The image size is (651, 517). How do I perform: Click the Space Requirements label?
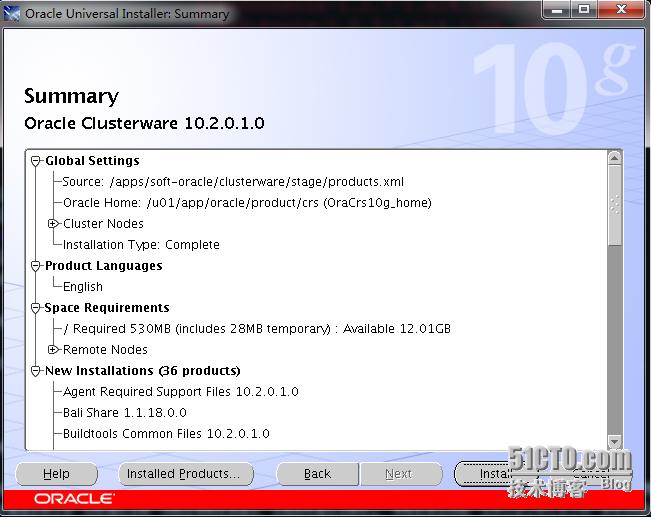(x=107, y=308)
